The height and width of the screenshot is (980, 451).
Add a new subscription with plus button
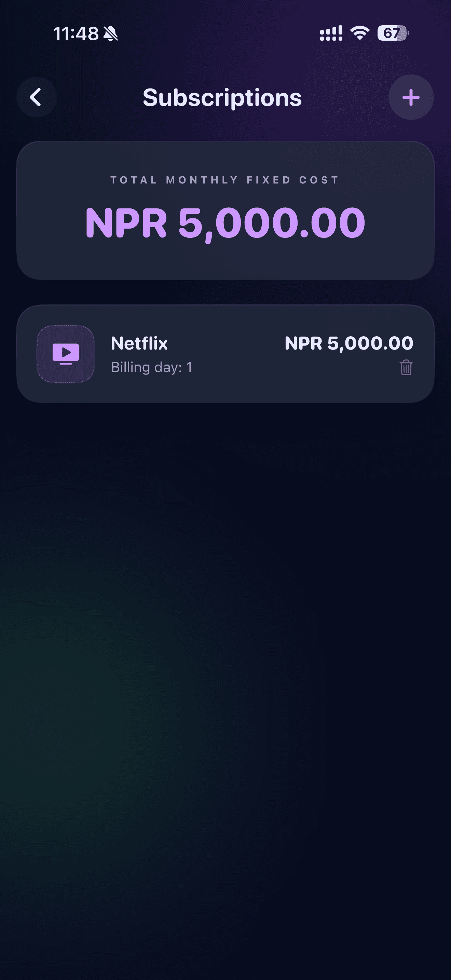411,97
